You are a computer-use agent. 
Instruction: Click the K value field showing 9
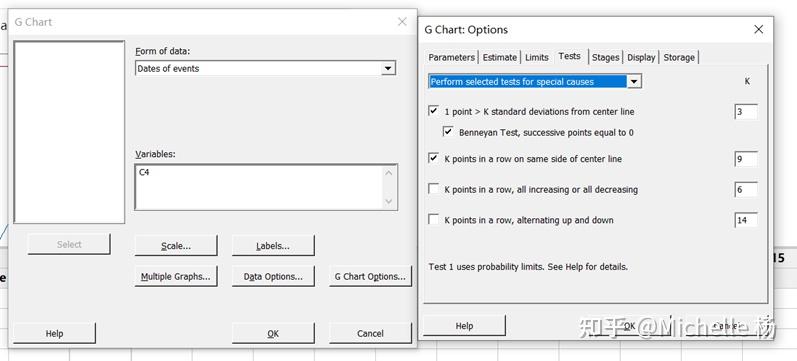[746, 159]
